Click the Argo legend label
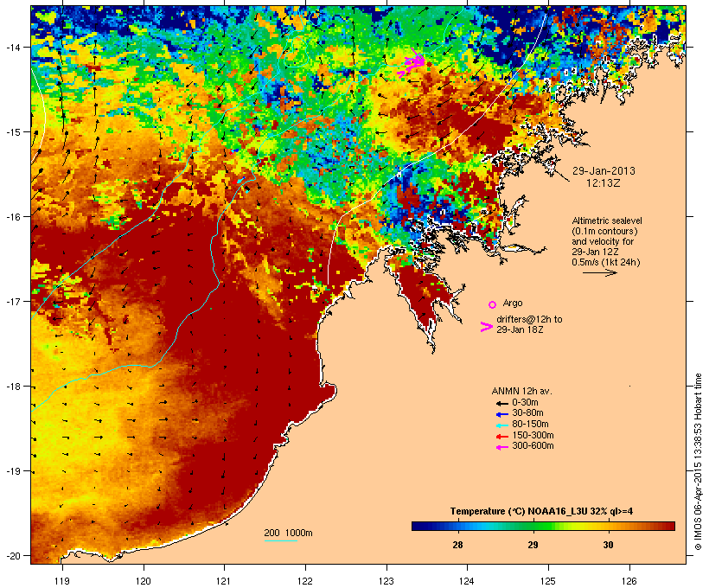The image size is (709, 588). click(513, 303)
